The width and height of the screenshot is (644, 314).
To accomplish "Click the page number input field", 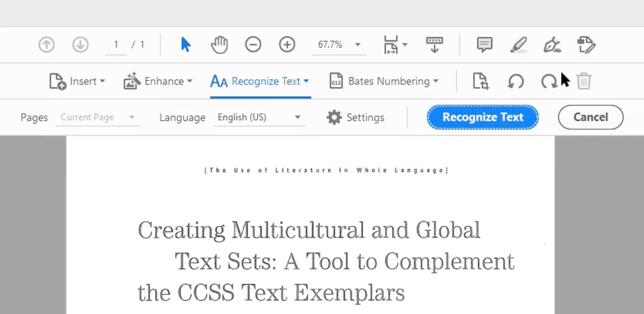I will coord(116,45).
